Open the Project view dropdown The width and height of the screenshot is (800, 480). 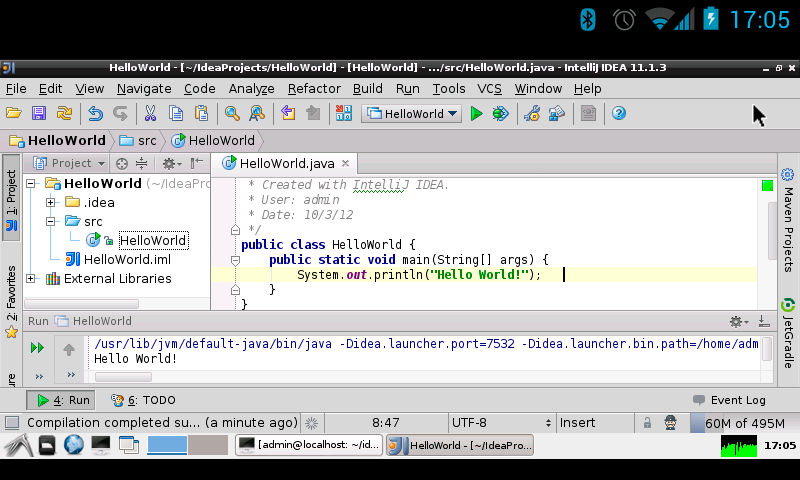click(68, 163)
